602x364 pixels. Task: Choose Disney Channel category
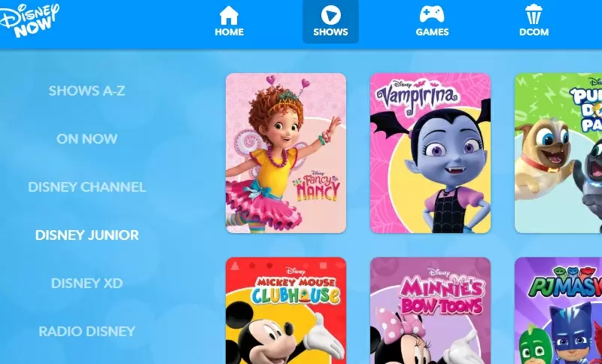point(87,187)
